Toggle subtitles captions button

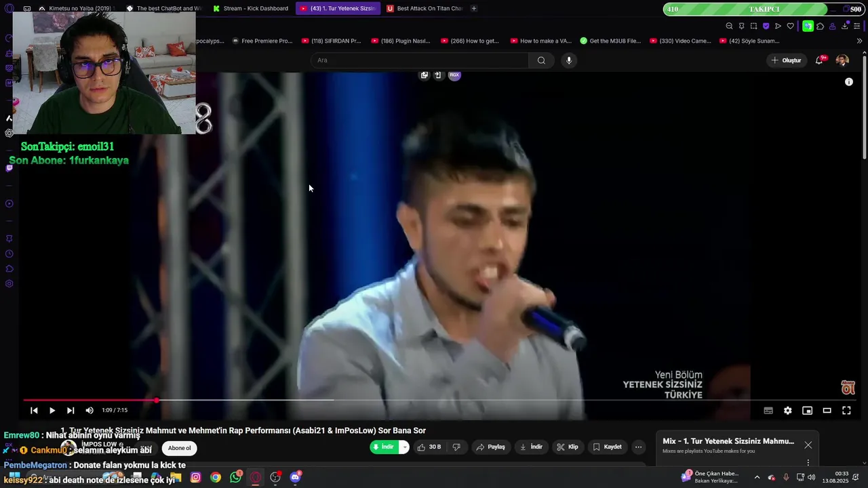coord(768,410)
